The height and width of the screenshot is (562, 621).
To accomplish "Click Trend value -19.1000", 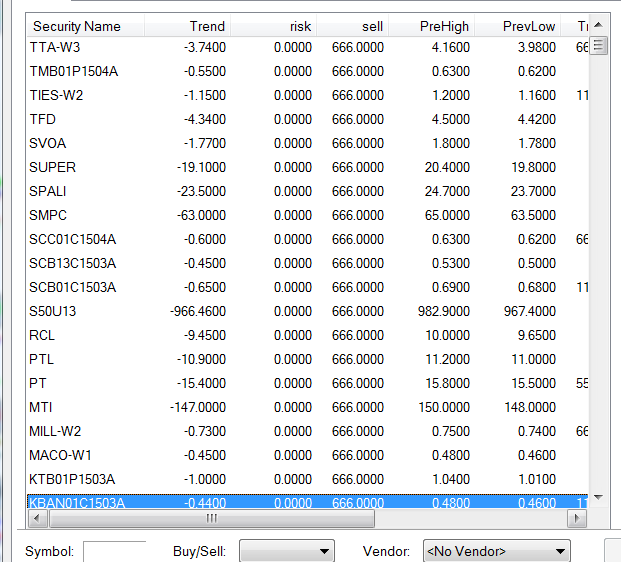I will tap(201, 168).
